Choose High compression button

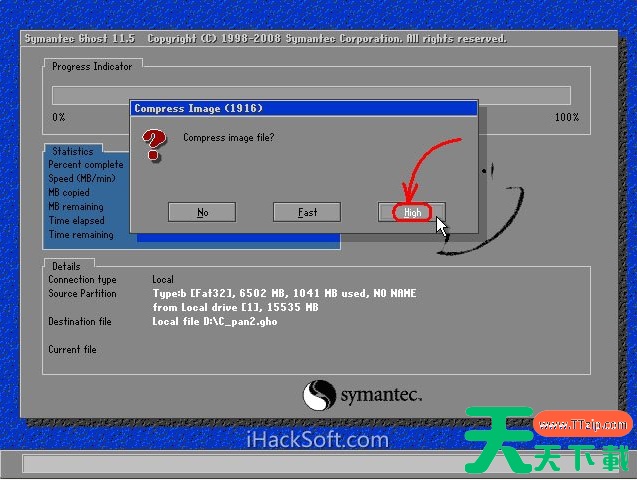click(x=412, y=212)
